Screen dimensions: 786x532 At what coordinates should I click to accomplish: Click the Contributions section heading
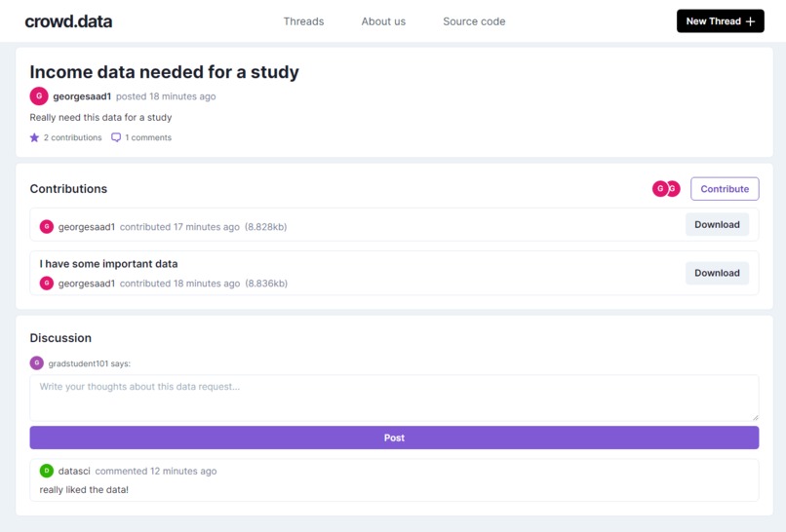pyautogui.click(x=68, y=189)
